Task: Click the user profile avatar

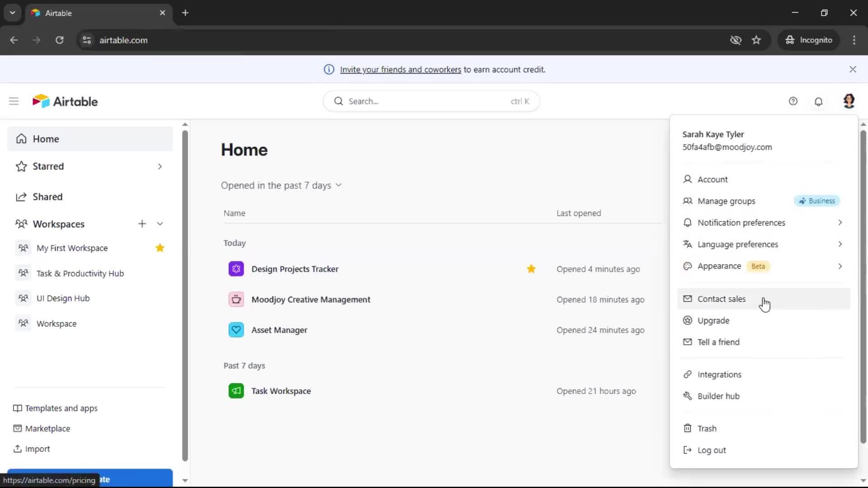Action: click(849, 101)
